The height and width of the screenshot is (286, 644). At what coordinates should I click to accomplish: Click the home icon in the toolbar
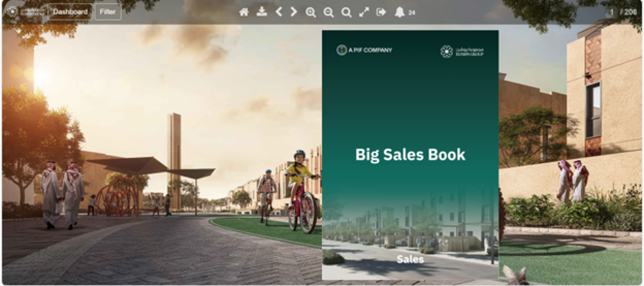click(x=244, y=12)
